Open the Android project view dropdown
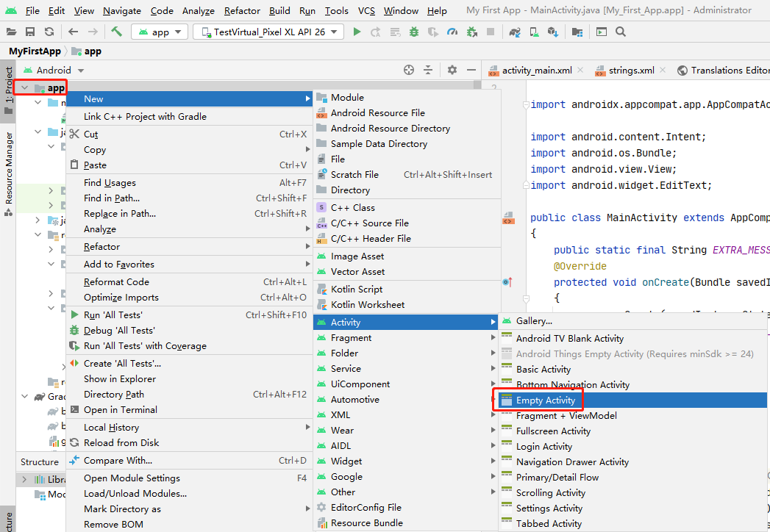The height and width of the screenshot is (532, 770). [x=54, y=69]
